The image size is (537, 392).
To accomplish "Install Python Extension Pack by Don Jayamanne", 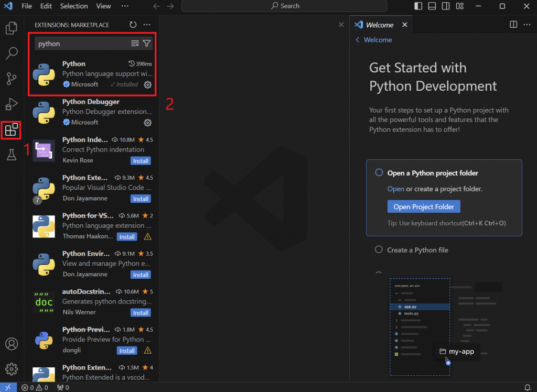I will (x=141, y=199).
